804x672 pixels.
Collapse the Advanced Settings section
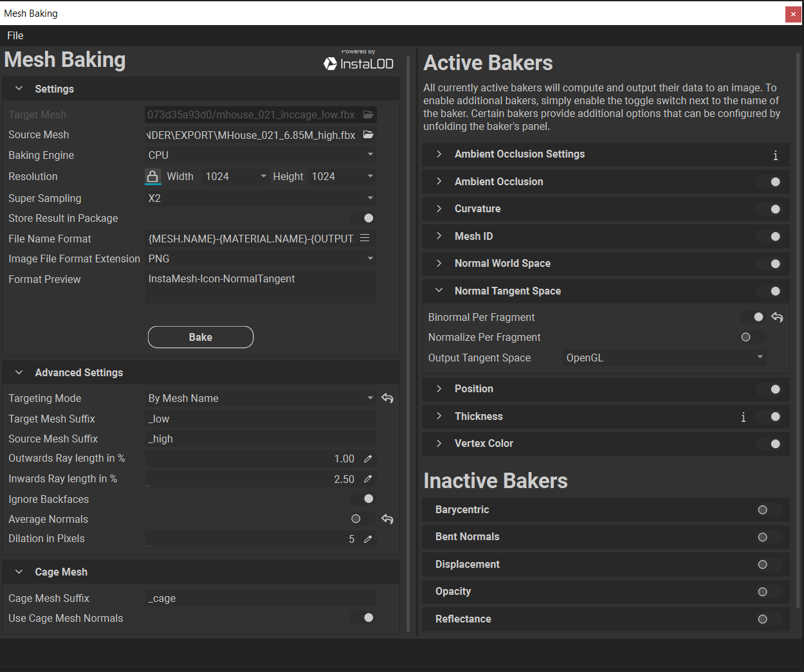coord(19,373)
